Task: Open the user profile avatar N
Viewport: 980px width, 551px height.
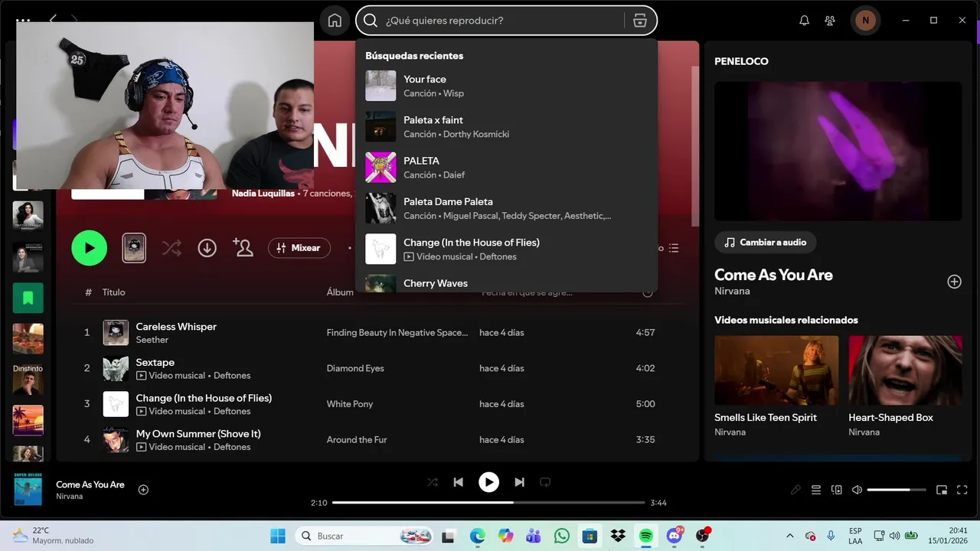Action: pos(865,21)
